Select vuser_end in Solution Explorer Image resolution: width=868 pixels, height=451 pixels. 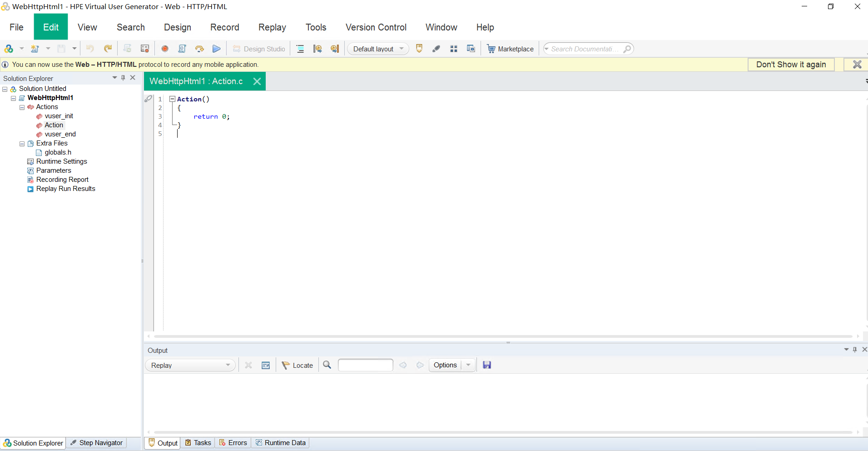(x=60, y=134)
